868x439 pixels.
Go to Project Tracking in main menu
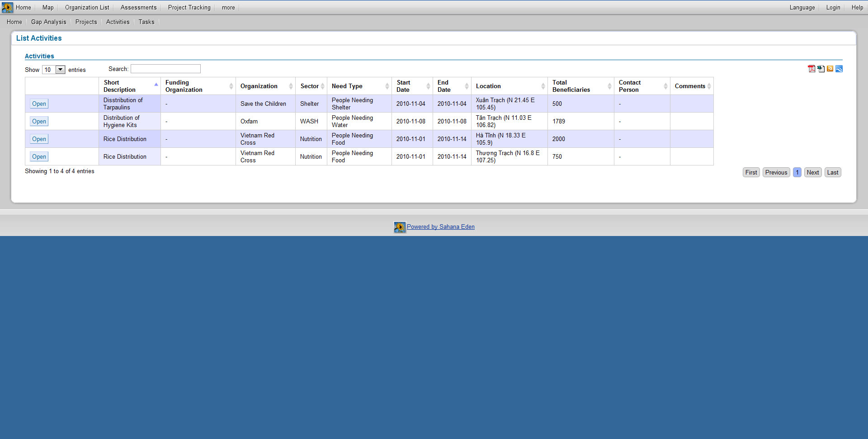point(189,7)
